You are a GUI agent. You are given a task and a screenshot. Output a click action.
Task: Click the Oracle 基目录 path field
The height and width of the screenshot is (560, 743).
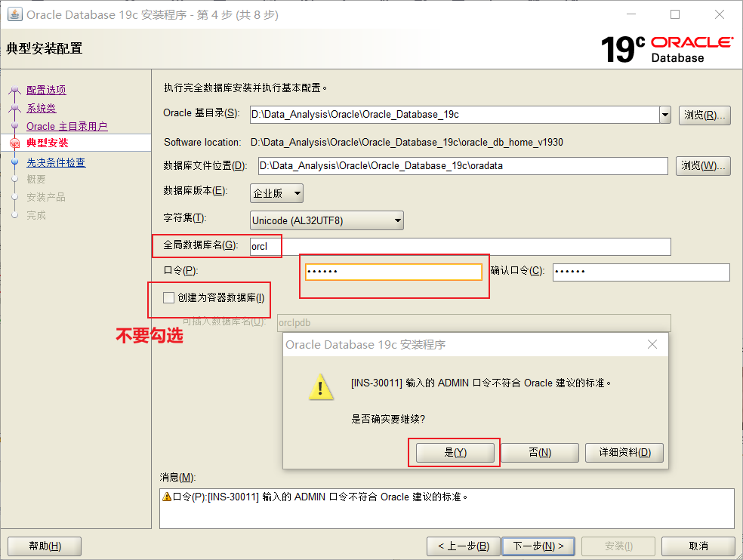click(x=455, y=115)
